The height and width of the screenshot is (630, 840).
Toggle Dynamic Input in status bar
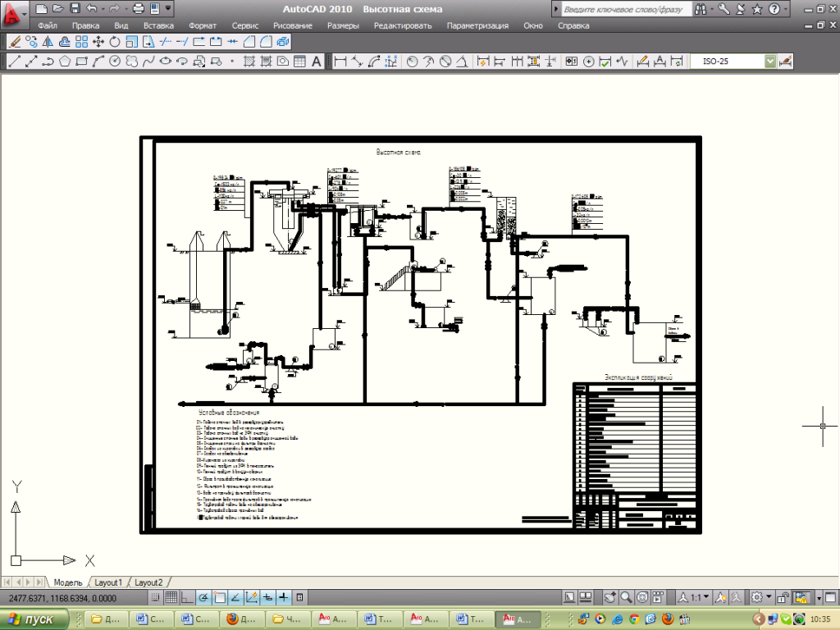click(267, 597)
